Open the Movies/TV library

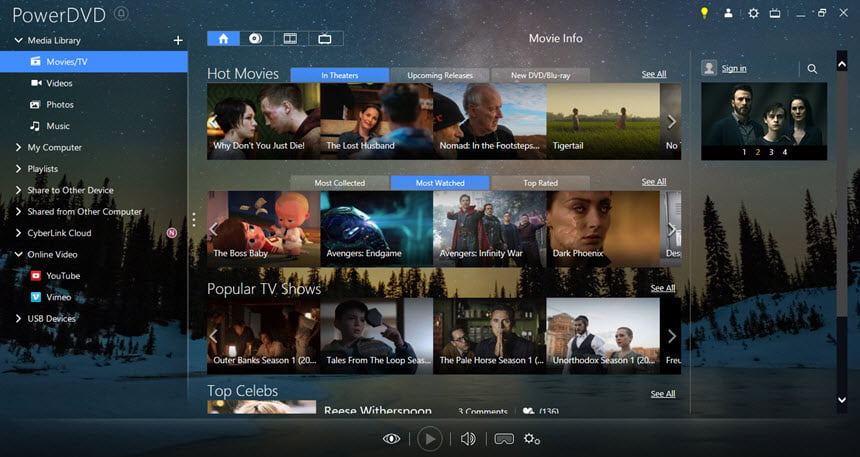pyautogui.click(x=94, y=61)
